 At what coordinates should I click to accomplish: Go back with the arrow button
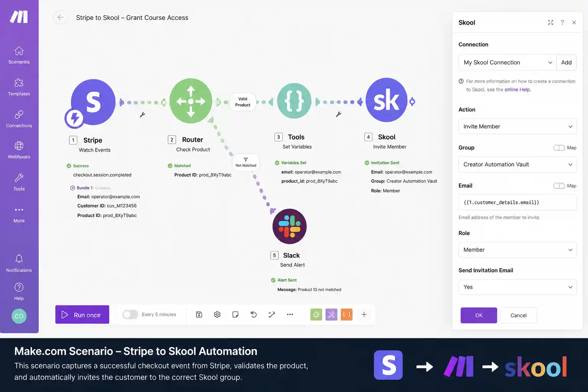60,17
